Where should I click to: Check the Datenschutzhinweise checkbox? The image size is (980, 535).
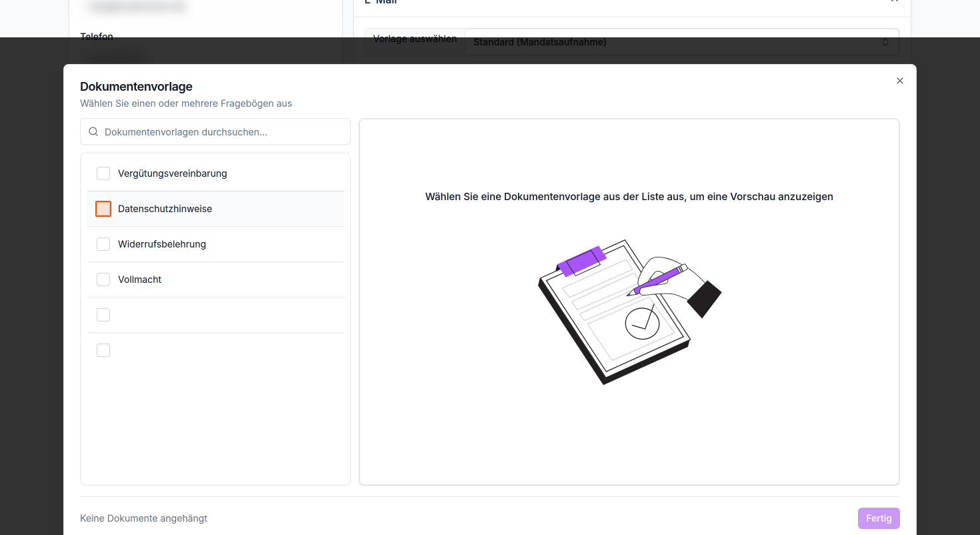click(103, 209)
